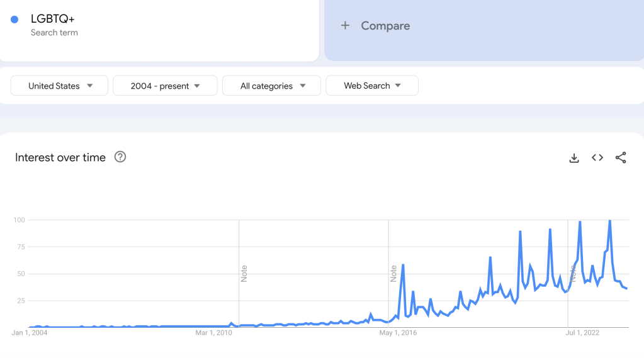644x358 pixels.
Task: Click the Jul 1, 2022 axis label
Action: (583, 333)
